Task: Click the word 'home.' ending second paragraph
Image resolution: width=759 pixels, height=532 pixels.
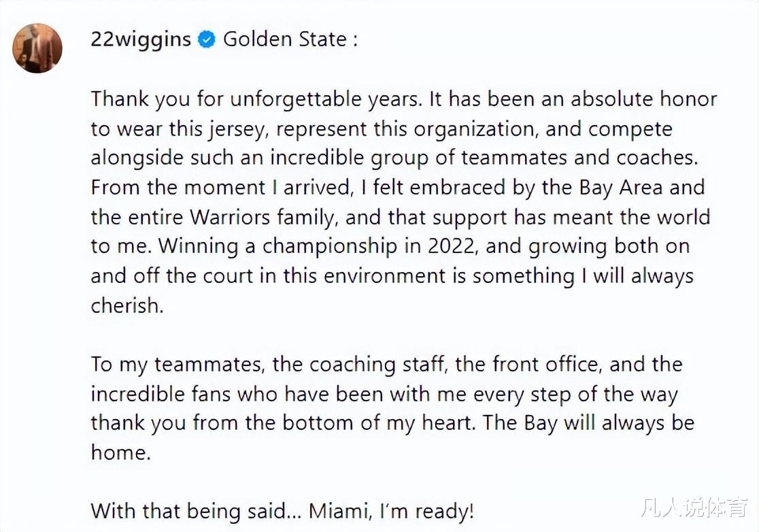Action: click(x=121, y=453)
